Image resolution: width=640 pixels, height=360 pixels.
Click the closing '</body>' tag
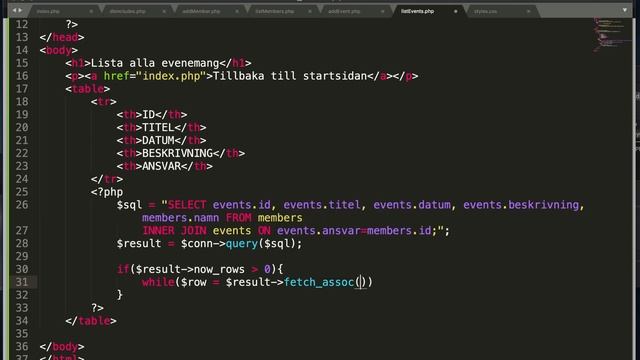coord(62,347)
